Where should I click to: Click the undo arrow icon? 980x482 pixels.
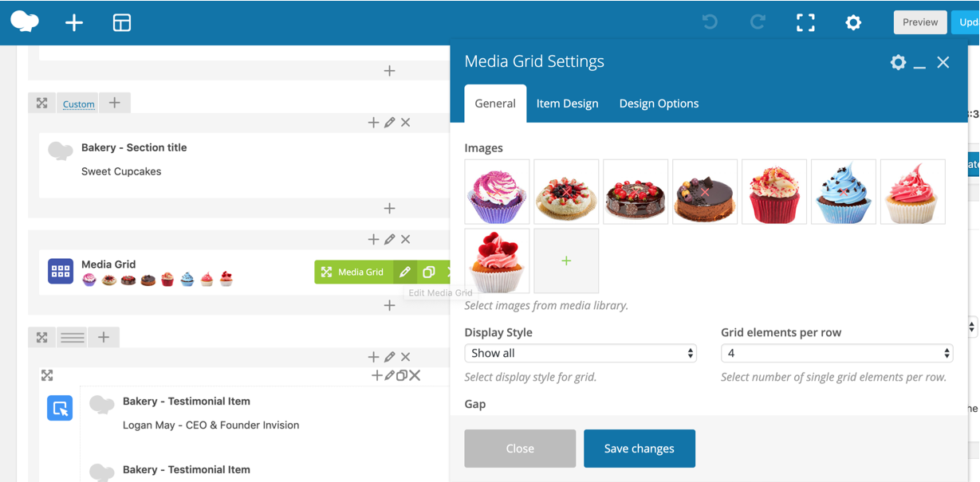pos(710,23)
